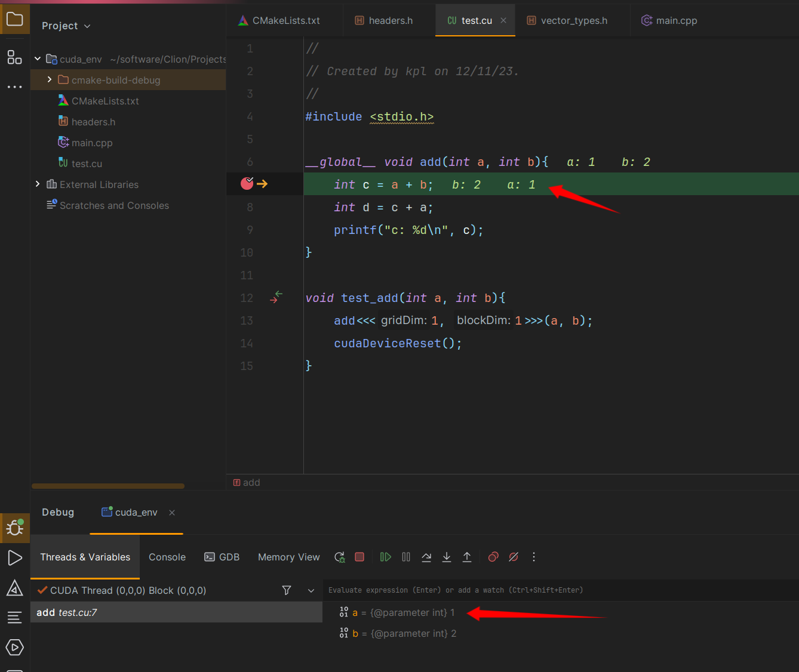Open the GDB tab
Image resolution: width=799 pixels, height=672 pixels.
pyautogui.click(x=222, y=557)
